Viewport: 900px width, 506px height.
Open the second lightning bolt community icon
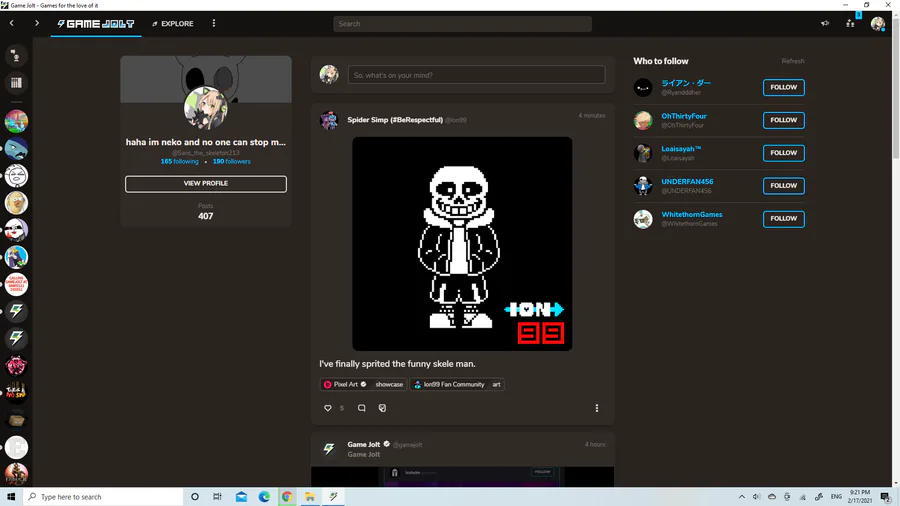click(x=16, y=338)
